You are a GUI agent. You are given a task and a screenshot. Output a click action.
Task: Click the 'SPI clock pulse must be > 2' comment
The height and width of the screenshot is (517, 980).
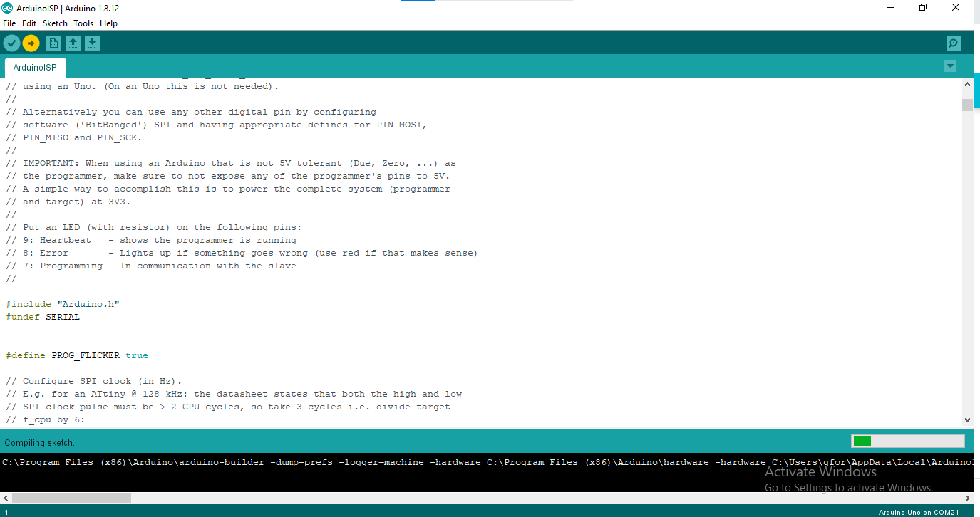[x=228, y=407]
